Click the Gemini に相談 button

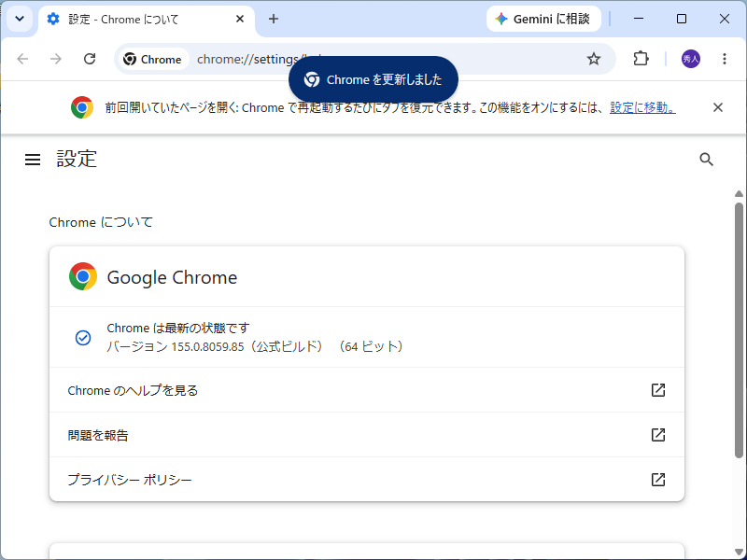[543, 19]
